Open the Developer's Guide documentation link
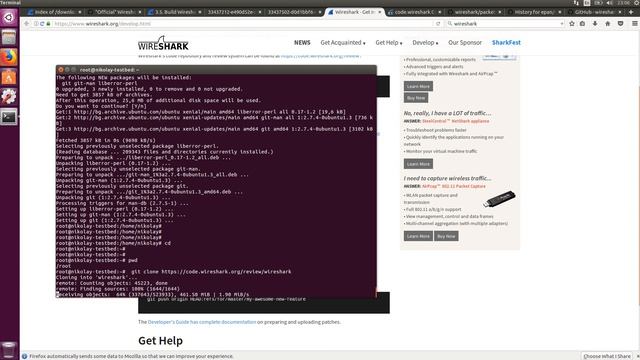 click(202, 322)
